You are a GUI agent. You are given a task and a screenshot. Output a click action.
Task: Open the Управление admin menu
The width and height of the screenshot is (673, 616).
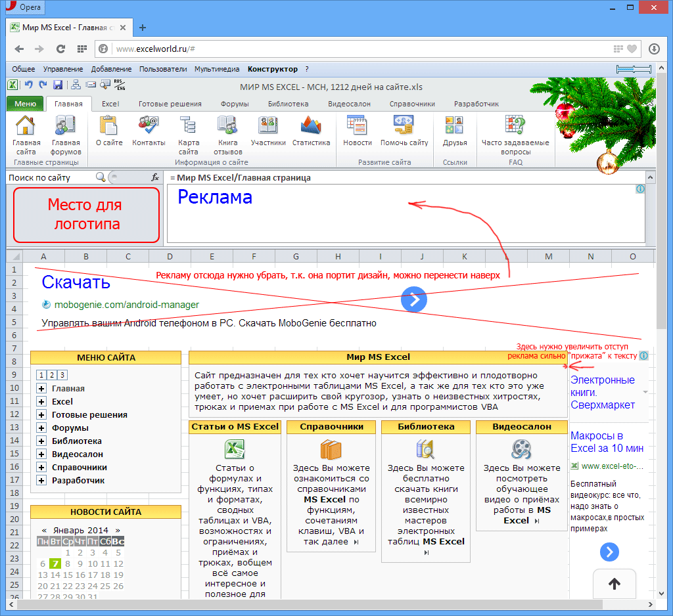pos(63,69)
